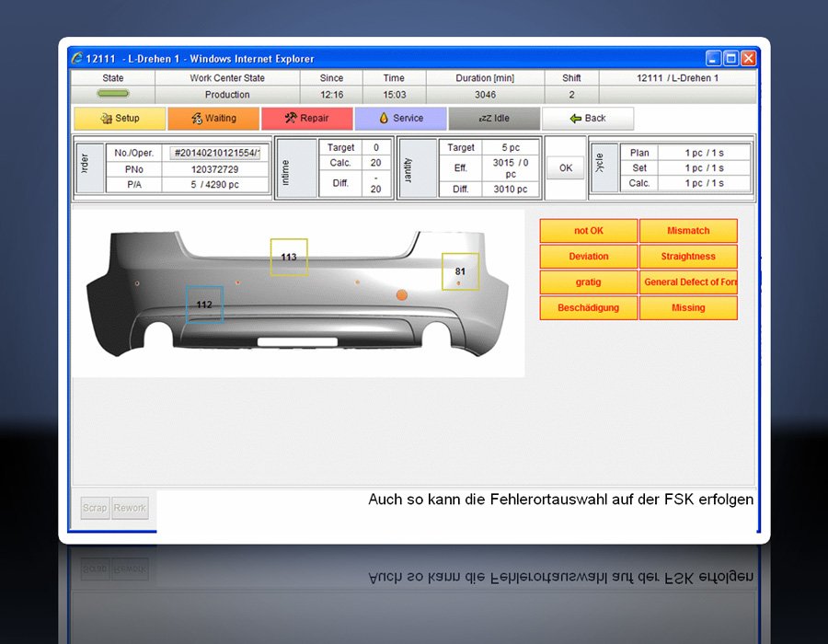Click the Duration value 3046
The image size is (828, 644).
485,95
